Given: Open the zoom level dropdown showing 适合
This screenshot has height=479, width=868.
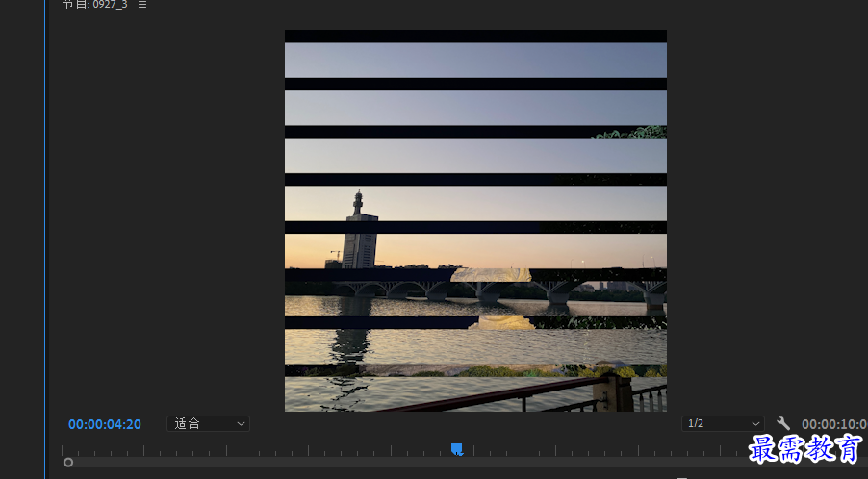Looking at the screenshot, I should (208, 423).
